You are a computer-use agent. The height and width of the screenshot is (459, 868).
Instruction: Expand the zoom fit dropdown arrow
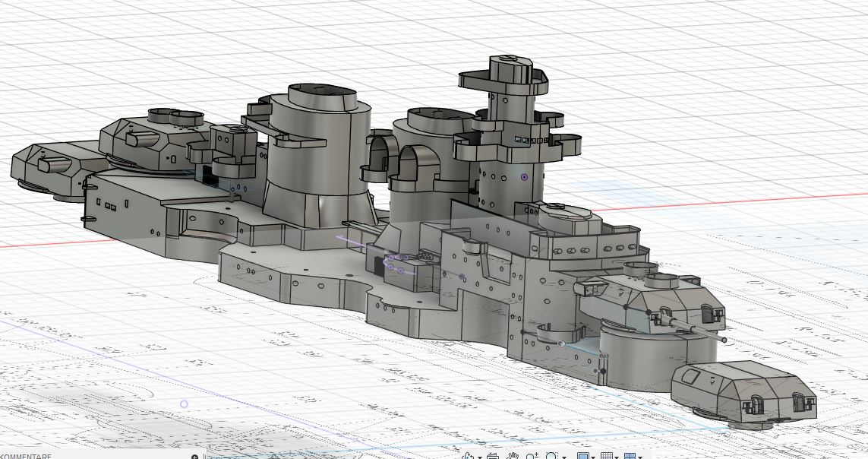pos(564,457)
